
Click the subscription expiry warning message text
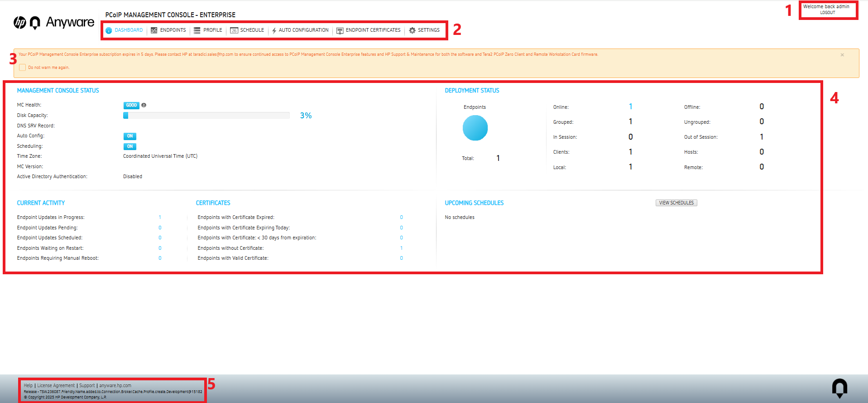click(x=308, y=54)
